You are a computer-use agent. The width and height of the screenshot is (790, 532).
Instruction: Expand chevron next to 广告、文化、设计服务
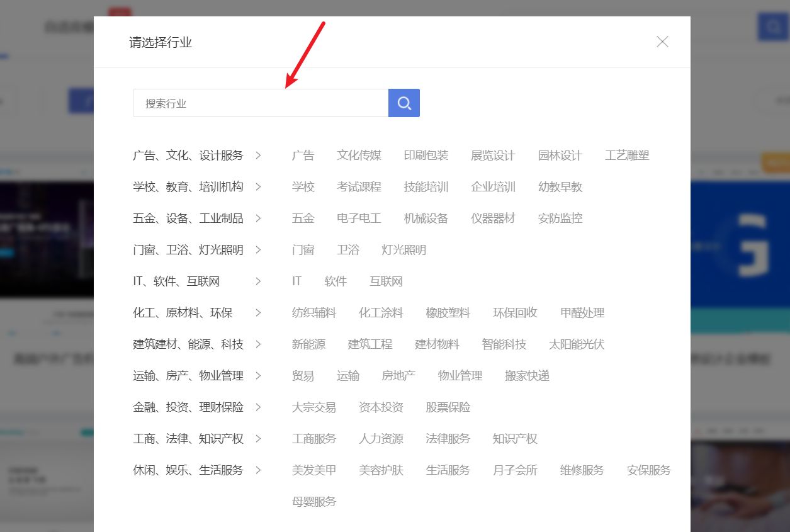coord(258,156)
